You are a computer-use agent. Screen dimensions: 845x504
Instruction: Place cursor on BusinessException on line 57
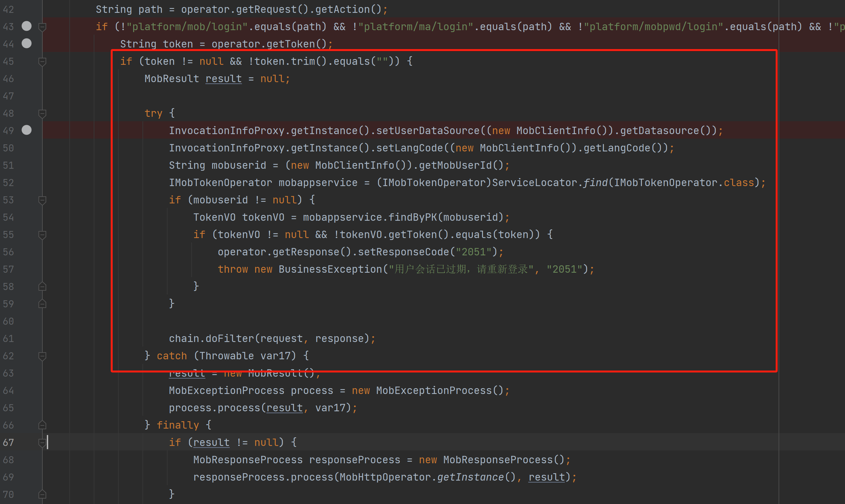coord(330,269)
